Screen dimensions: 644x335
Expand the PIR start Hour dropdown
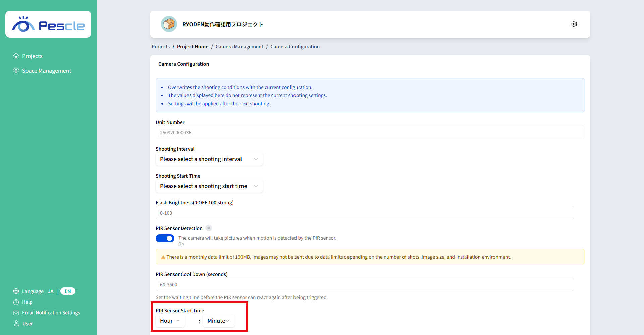pyautogui.click(x=170, y=321)
